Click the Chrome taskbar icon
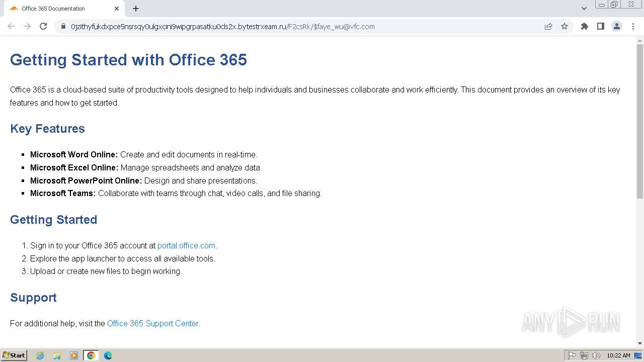Viewport: 644px width, 362px height. 91,355
